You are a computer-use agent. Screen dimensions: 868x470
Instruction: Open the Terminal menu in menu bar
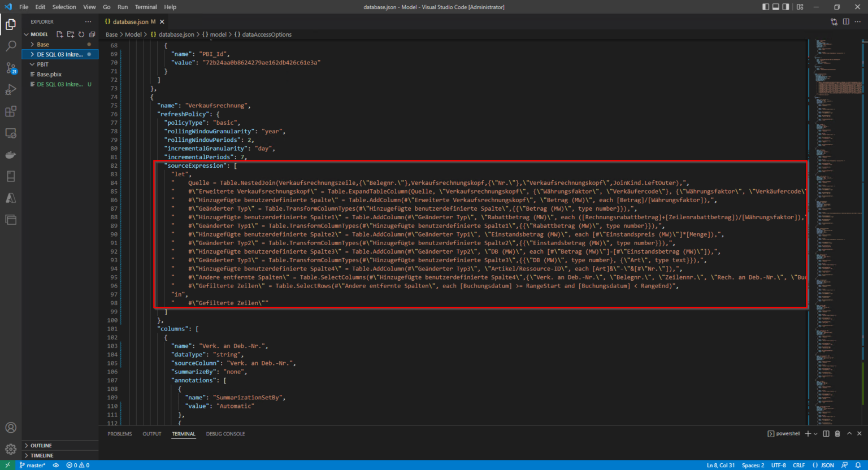146,7
